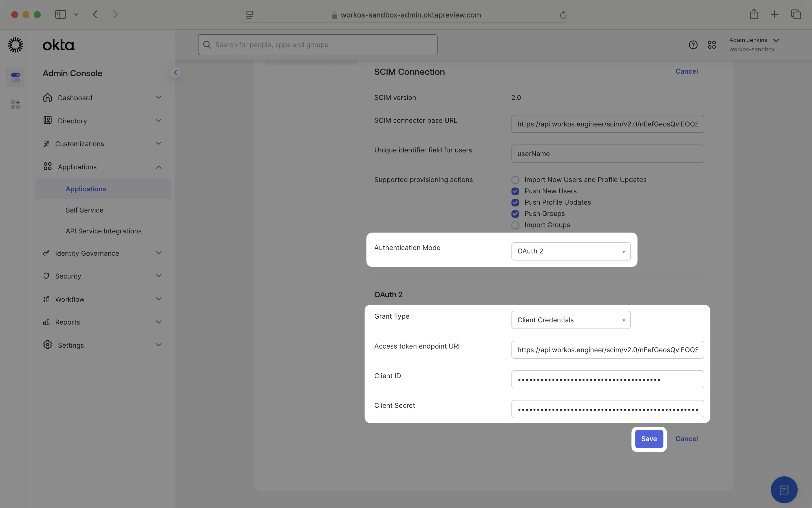Open the apps grid icon in header
The width and height of the screenshot is (812, 508).
pos(712,45)
